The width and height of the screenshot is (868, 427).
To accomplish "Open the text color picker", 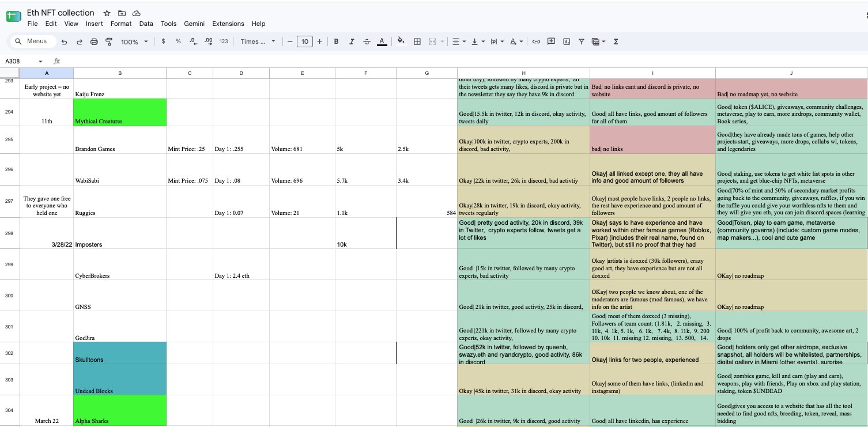I will (382, 41).
